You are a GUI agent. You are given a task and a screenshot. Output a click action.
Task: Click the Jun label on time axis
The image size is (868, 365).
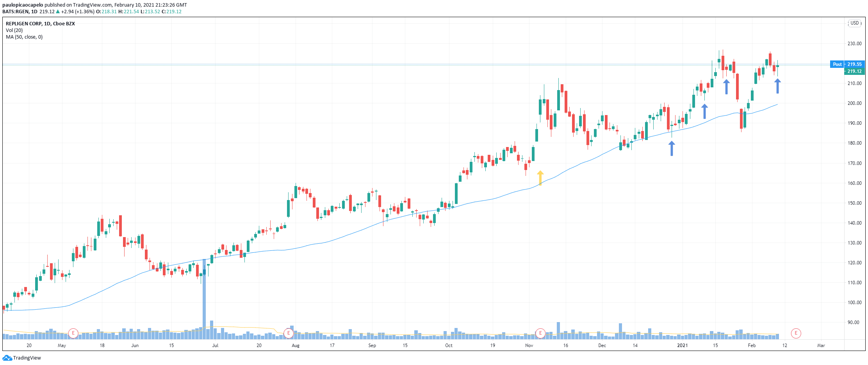point(135,346)
